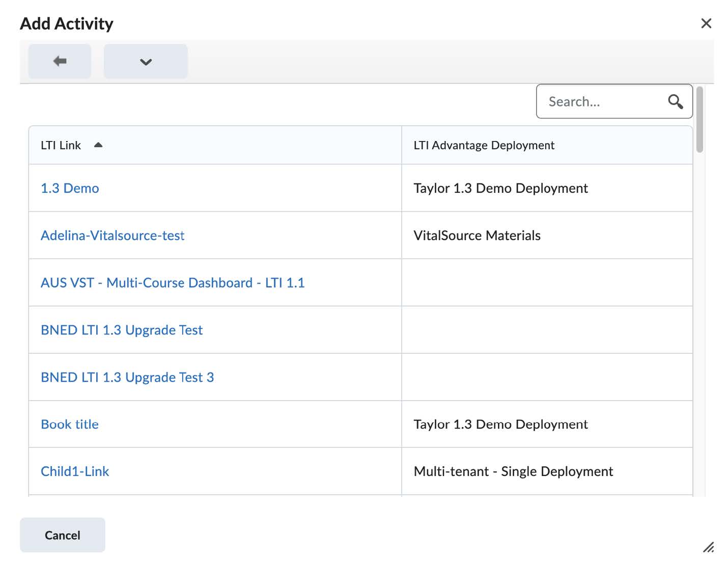Open AUS VST Multi-Course Dashboard LTI 1.1
The width and height of the screenshot is (728, 564).
coord(173,283)
